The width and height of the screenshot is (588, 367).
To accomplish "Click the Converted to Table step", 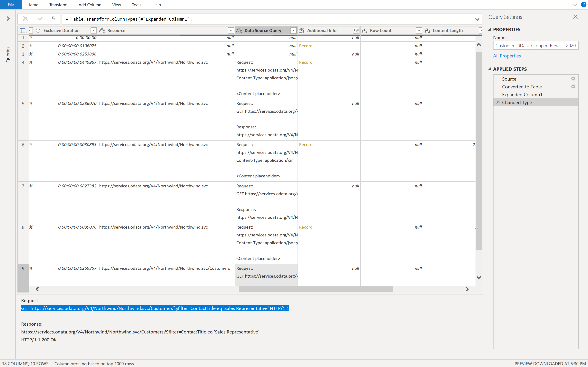I will tap(522, 86).
